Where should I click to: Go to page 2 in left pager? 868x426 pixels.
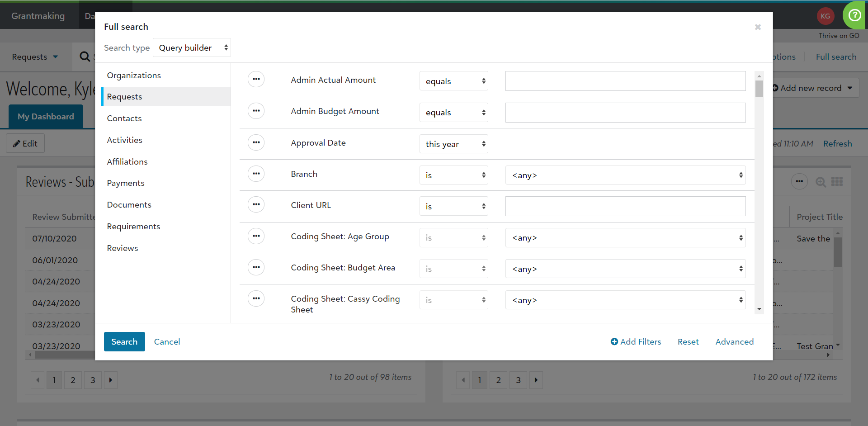coord(73,380)
